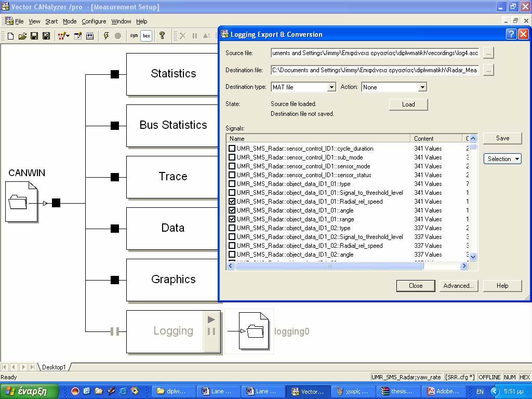Open the Configure menu

click(x=94, y=21)
